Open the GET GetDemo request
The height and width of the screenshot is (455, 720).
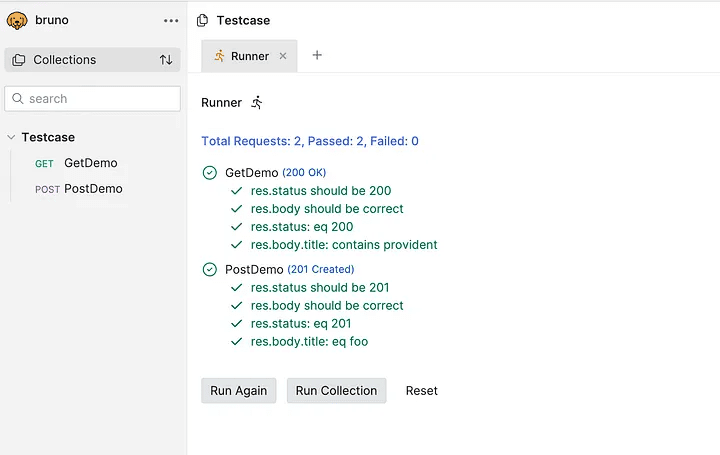point(76,163)
